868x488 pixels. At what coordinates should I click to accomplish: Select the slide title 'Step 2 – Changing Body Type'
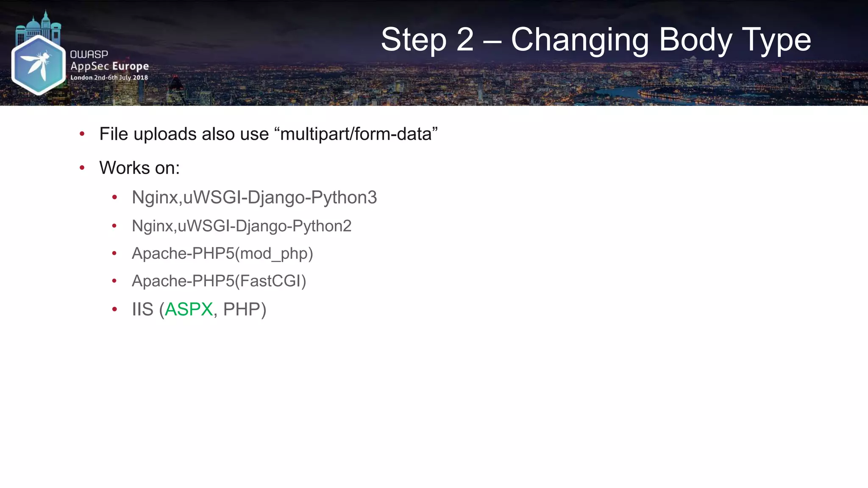(596, 40)
